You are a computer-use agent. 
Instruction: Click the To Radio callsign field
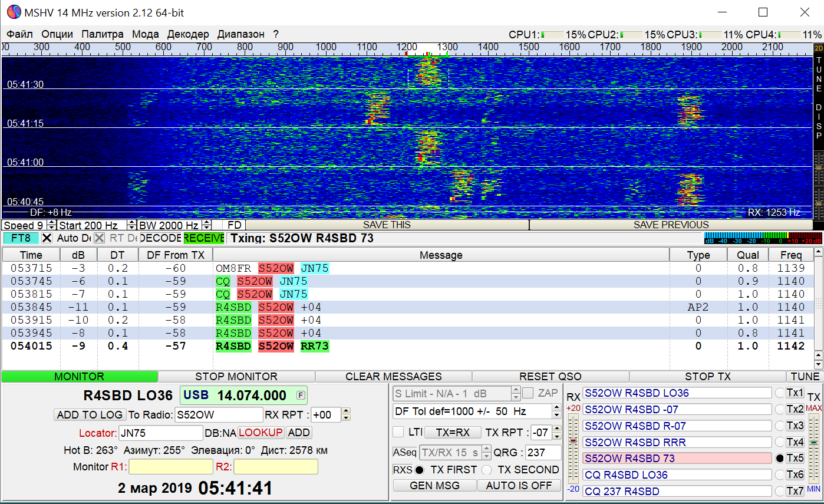(x=219, y=414)
